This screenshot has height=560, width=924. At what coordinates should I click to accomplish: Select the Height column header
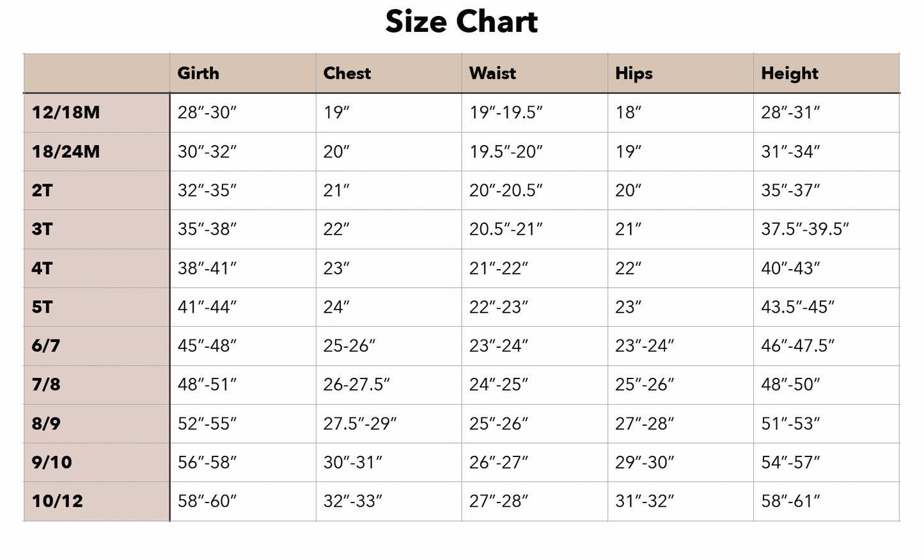(x=789, y=74)
